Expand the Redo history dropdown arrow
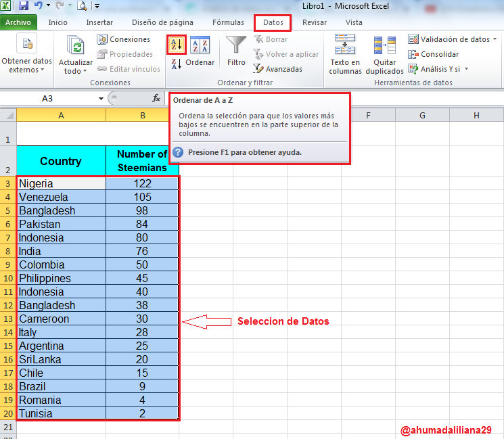Image resolution: width=504 pixels, height=439 pixels. click(x=70, y=5)
